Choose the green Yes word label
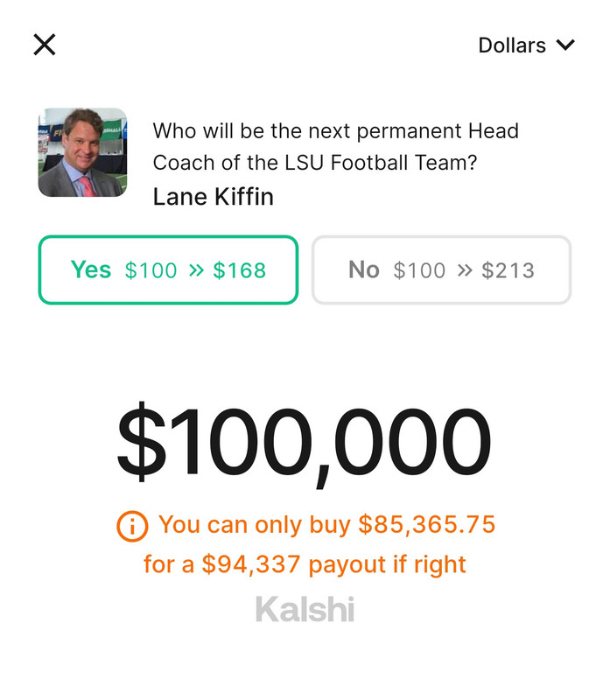 (91, 269)
